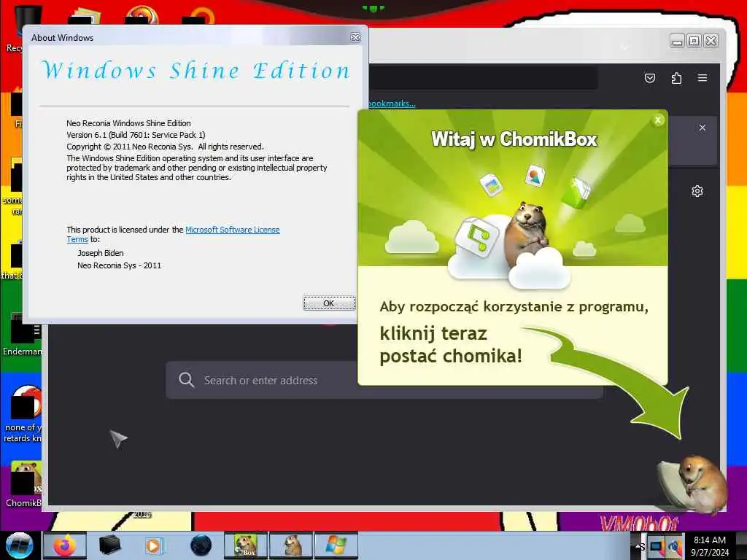Close the About Windows dialog

click(355, 38)
